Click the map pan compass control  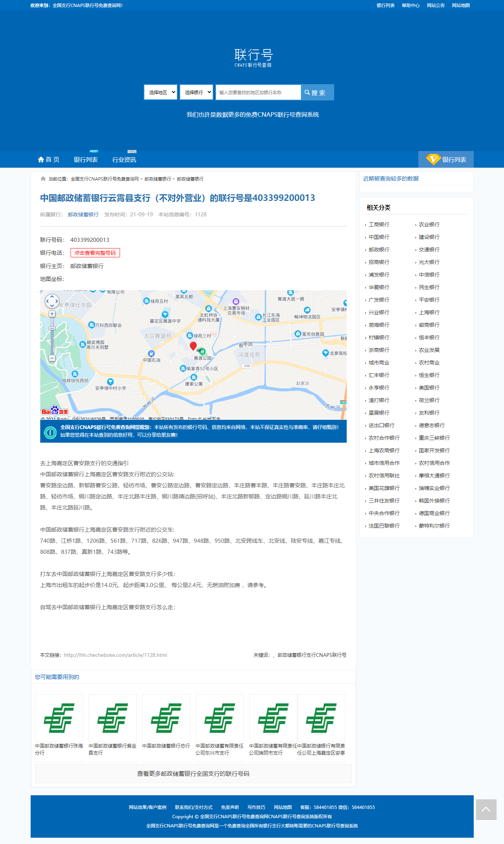click(x=52, y=301)
